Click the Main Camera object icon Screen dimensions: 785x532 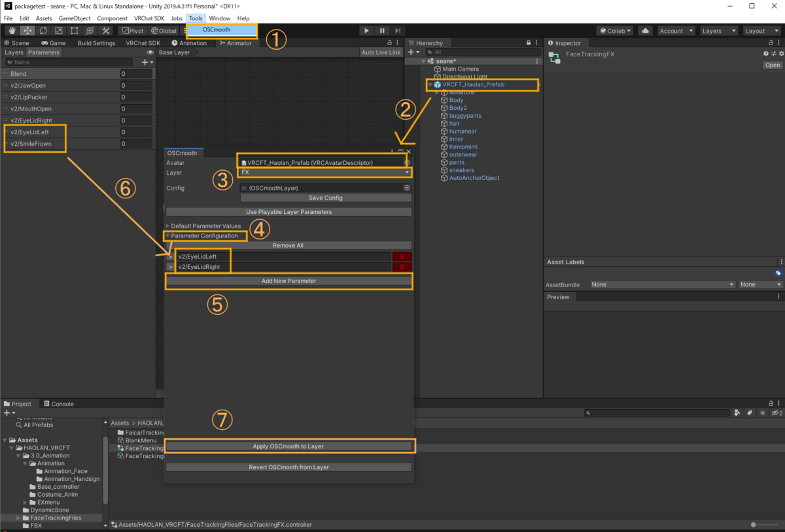tap(438, 69)
